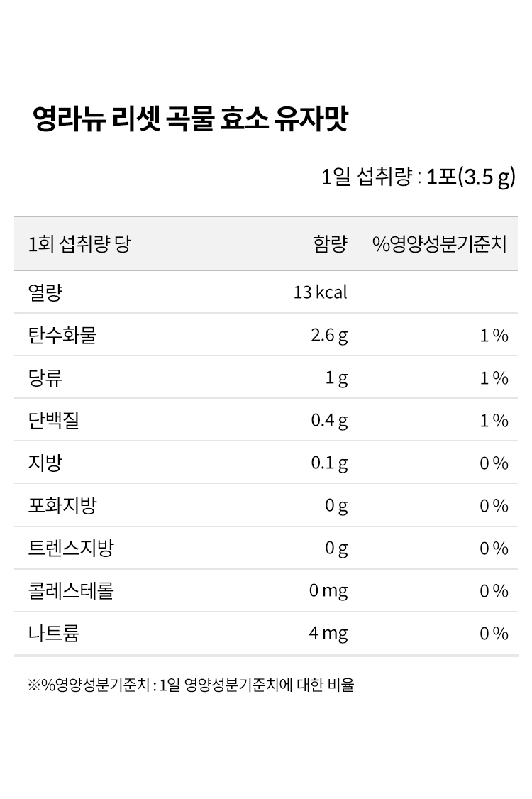Click the 함량 column header
The image size is (532, 799).
[x=331, y=244]
